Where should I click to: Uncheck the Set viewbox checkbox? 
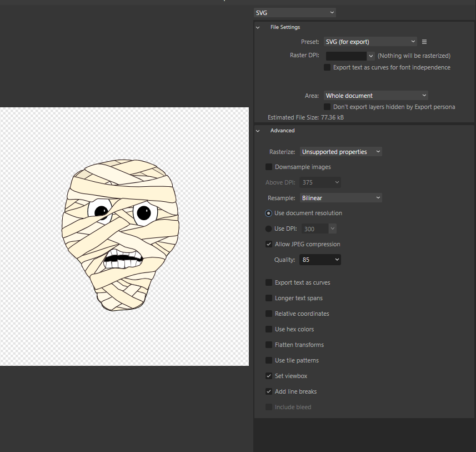click(269, 376)
